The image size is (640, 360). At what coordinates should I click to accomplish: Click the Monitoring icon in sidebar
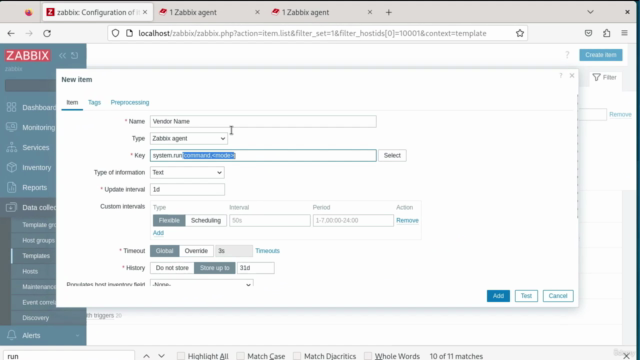11,127
